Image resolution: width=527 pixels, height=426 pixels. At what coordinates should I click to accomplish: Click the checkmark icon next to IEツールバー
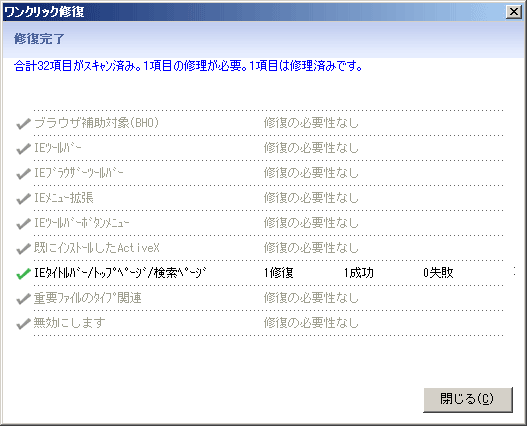(24, 149)
